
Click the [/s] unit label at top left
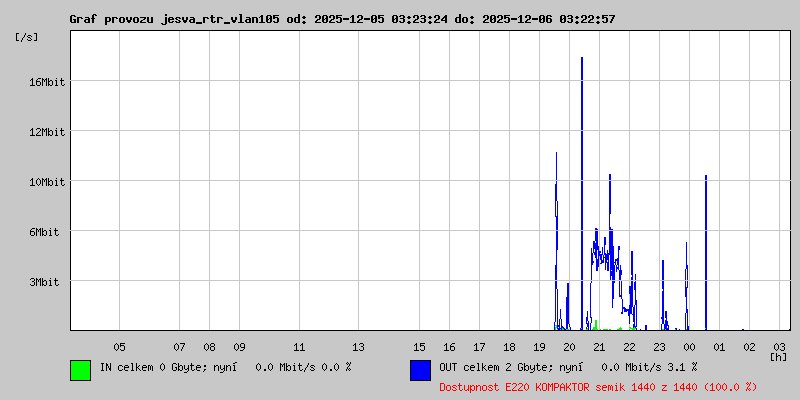tap(27, 37)
